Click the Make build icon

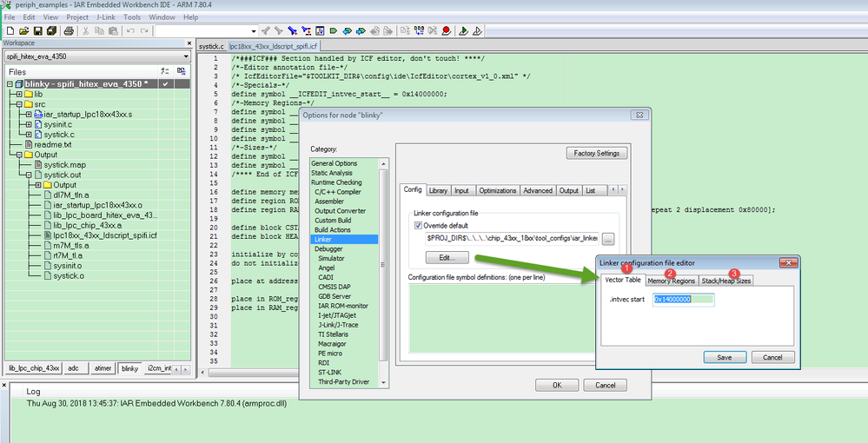419,31
